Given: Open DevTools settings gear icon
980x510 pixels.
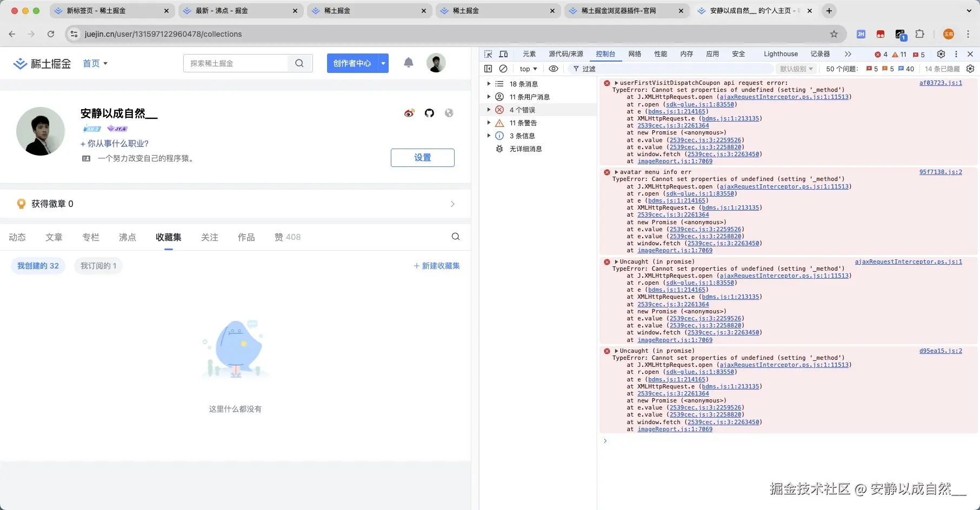Looking at the screenshot, I should [941, 54].
